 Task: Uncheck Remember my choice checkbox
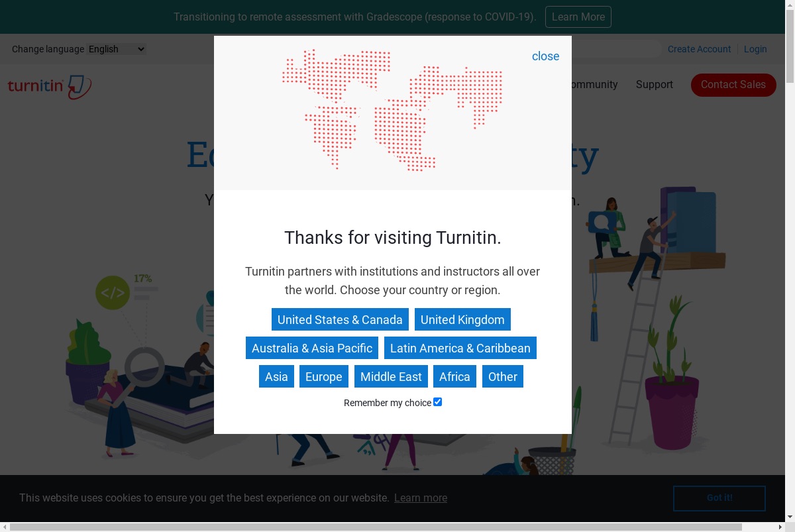coord(437,402)
